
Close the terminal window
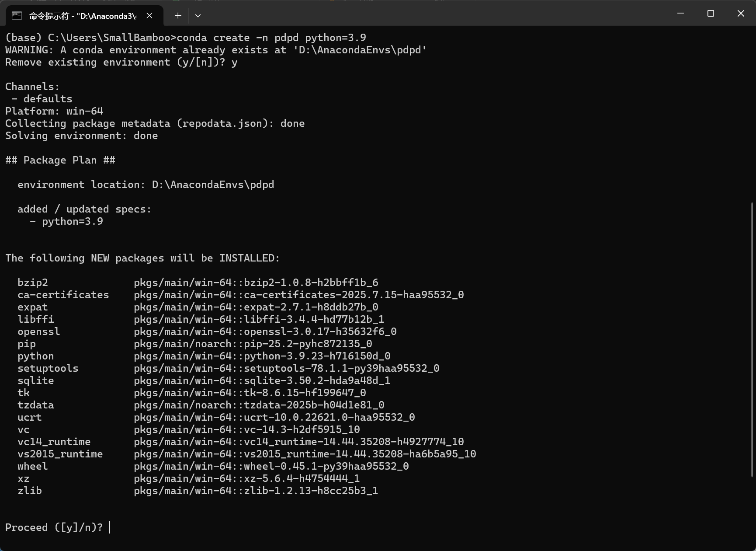(x=741, y=14)
